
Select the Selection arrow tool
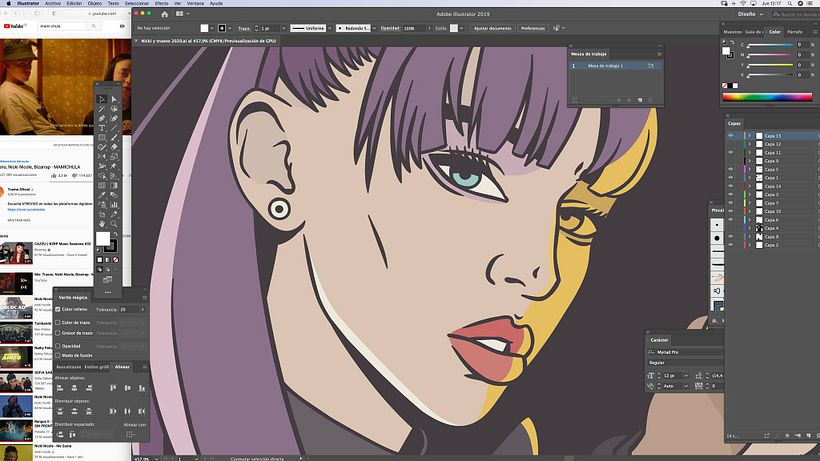point(102,99)
